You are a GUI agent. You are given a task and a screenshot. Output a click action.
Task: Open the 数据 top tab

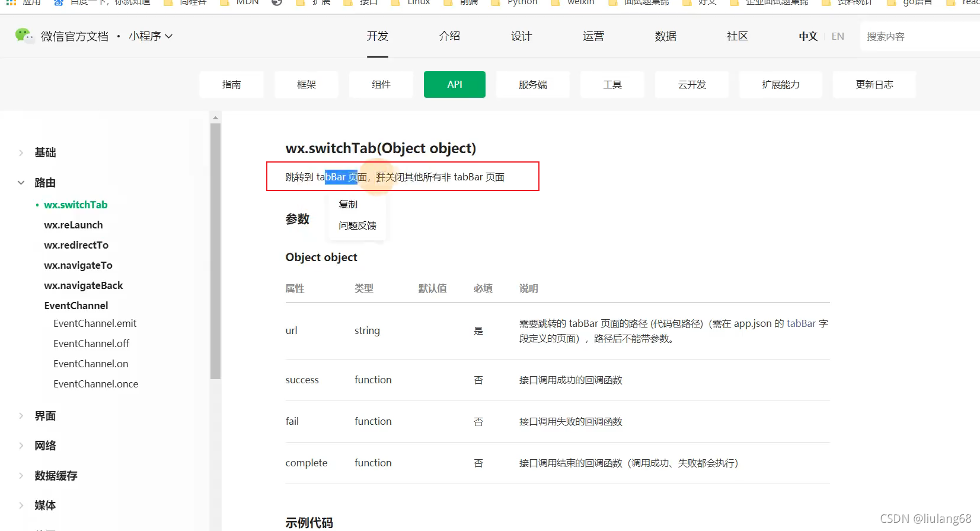(x=665, y=36)
